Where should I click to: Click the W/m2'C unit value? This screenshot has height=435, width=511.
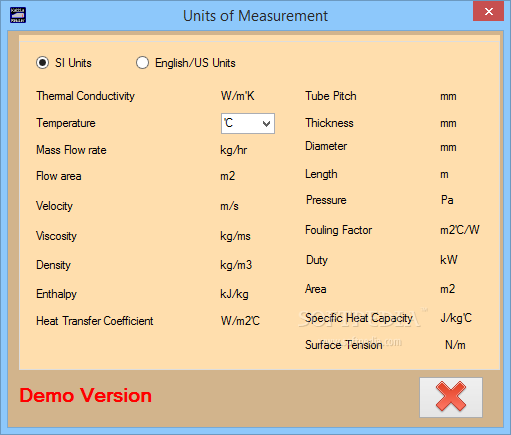(240, 321)
